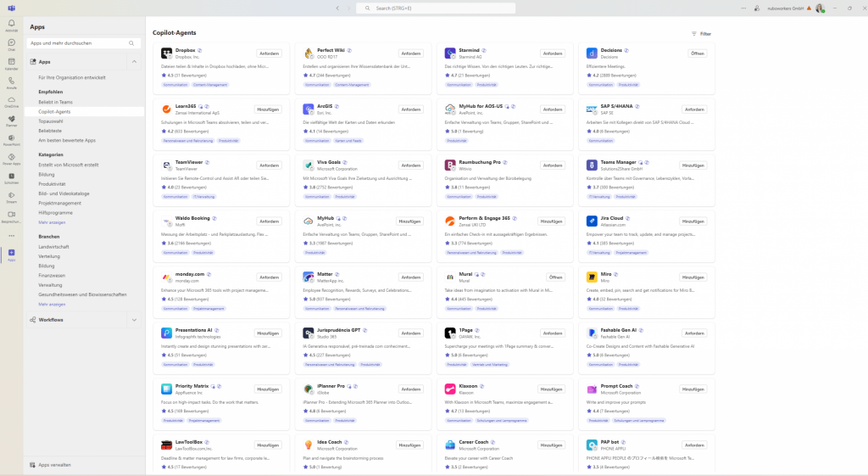Click the search magnifier in Apps search box

coord(131,43)
